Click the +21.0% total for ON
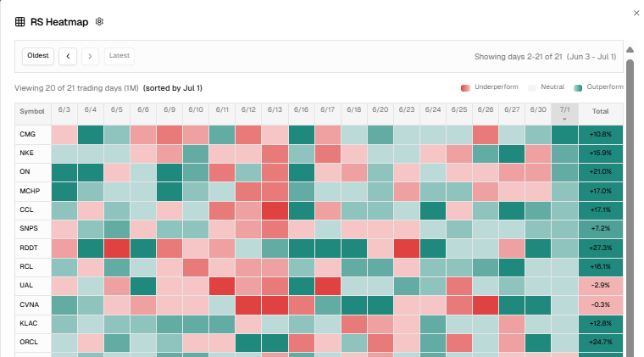The height and width of the screenshot is (357, 644). [x=601, y=172]
